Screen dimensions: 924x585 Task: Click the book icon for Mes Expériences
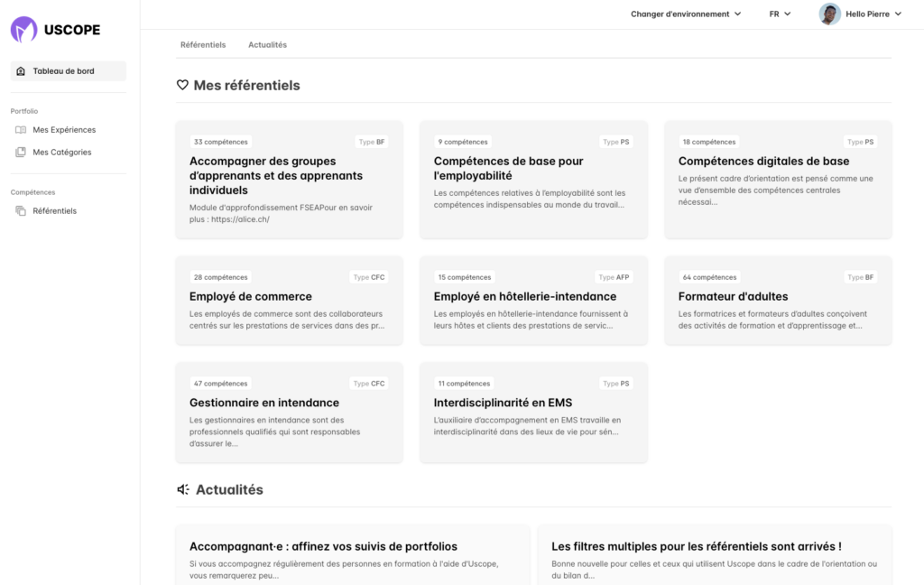(21, 130)
